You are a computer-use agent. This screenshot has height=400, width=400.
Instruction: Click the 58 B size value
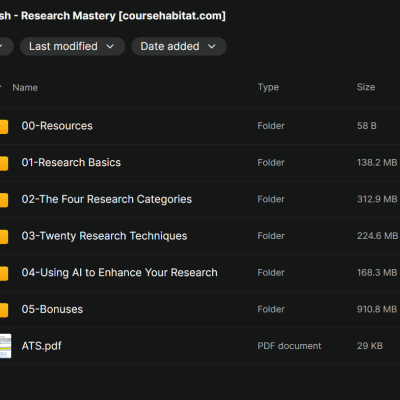coord(367,126)
